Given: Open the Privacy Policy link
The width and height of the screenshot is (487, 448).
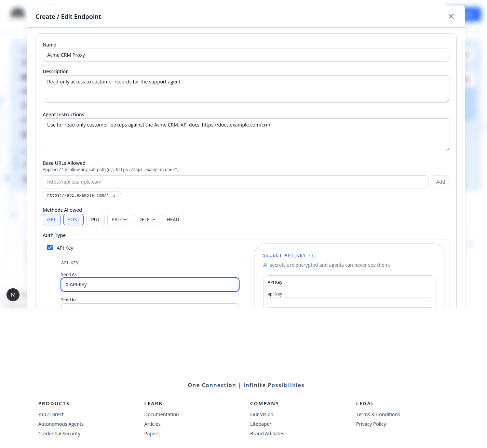Looking at the screenshot, I should (x=371, y=424).
